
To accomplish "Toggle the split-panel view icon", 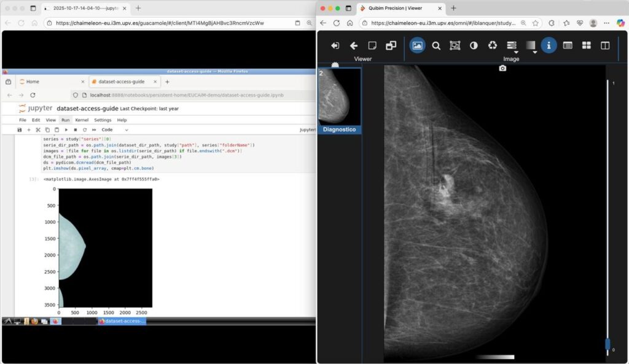I will pos(605,45).
